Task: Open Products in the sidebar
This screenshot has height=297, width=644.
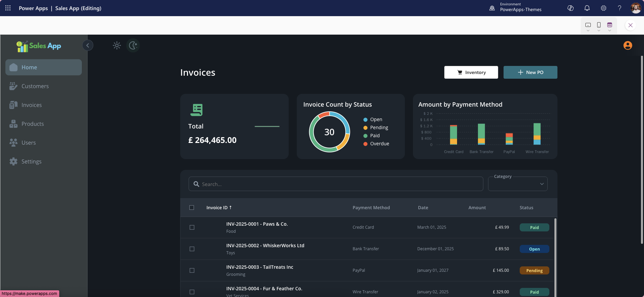Action: pyautogui.click(x=33, y=124)
